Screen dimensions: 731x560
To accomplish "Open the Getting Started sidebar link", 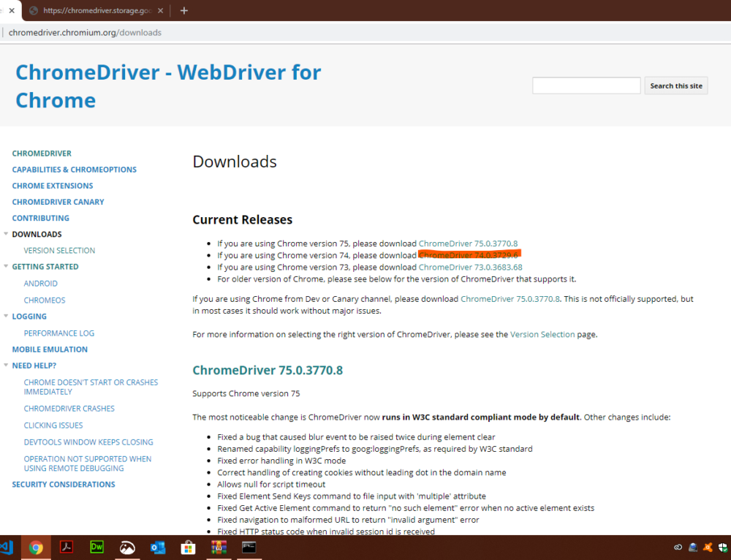I will (x=45, y=267).
